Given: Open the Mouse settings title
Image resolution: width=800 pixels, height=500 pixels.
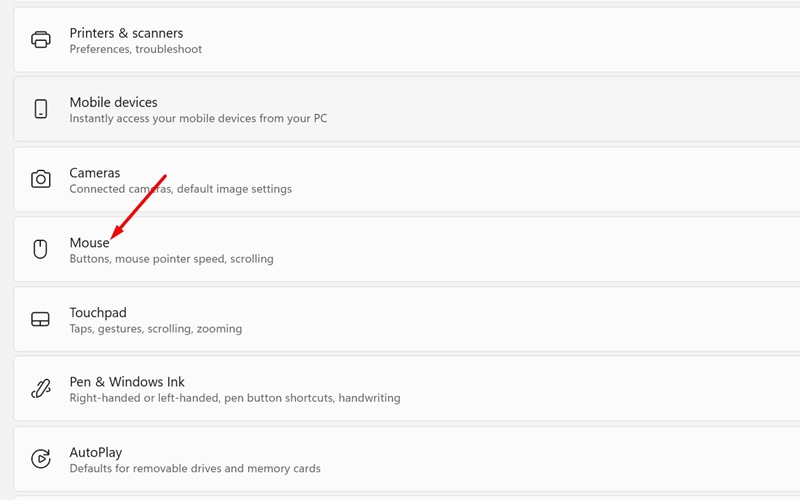Looking at the screenshot, I should point(89,243).
